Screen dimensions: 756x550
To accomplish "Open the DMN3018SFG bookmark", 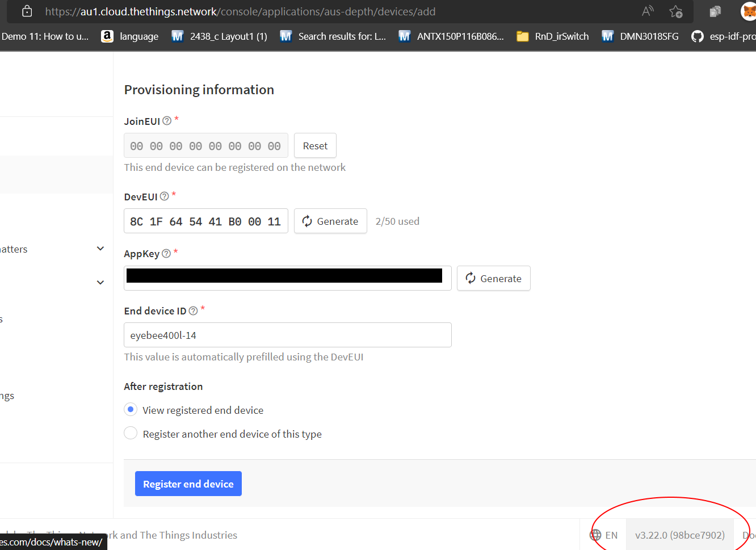I will click(x=640, y=36).
